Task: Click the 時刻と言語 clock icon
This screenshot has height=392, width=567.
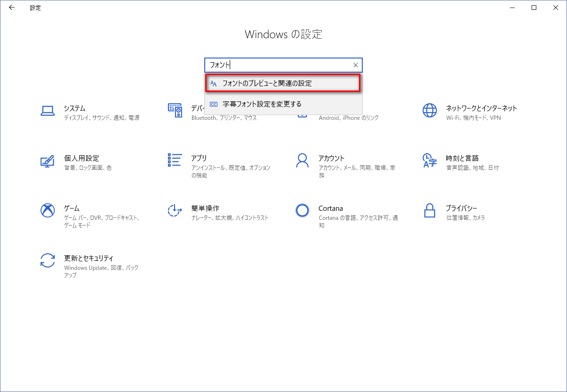Action: (x=429, y=160)
